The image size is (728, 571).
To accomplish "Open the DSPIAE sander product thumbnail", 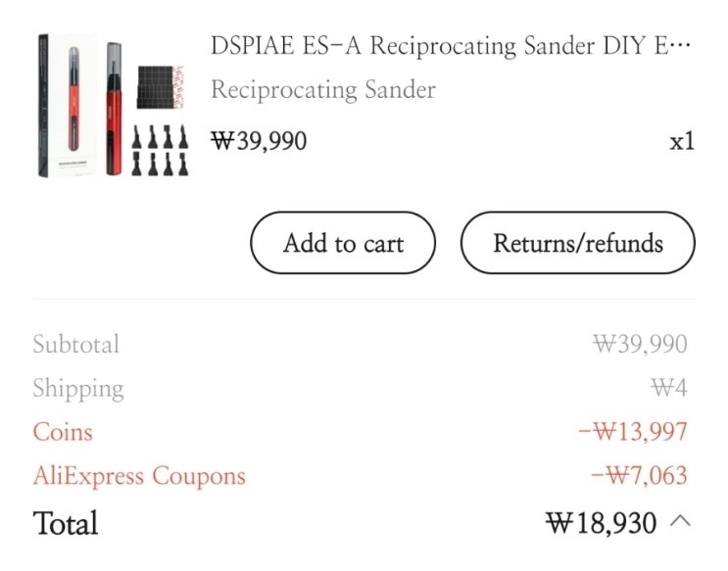I will [x=115, y=106].
